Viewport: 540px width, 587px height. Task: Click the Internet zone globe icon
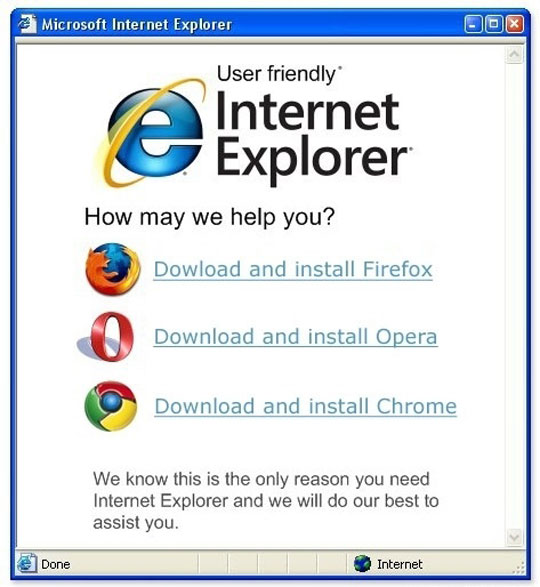click(362, 563)
